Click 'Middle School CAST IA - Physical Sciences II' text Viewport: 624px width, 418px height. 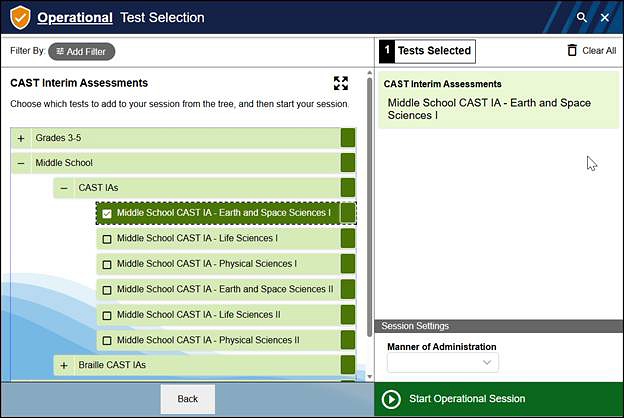(208, 340)
